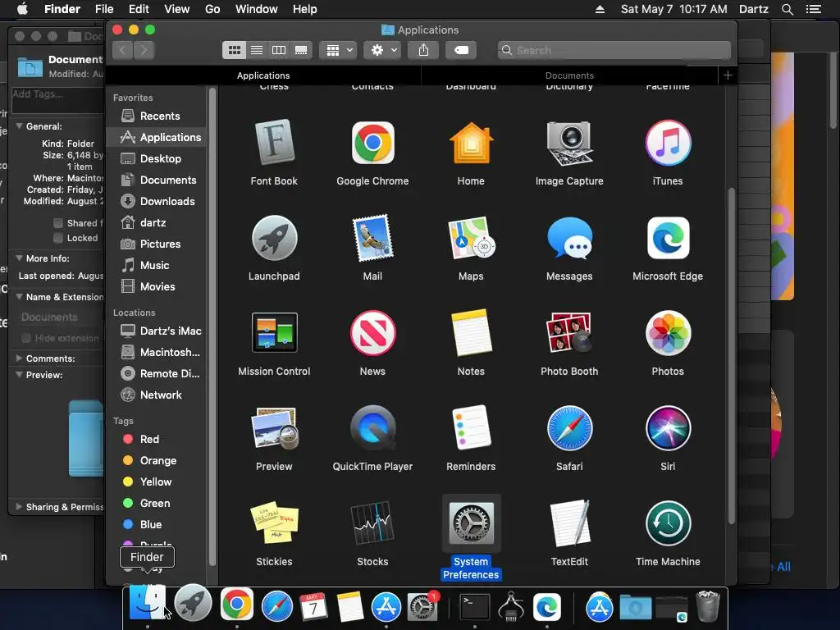Select Launchpad in the Applications grid
The height and width of the screenshot is (630, 840).
[274, 238]
